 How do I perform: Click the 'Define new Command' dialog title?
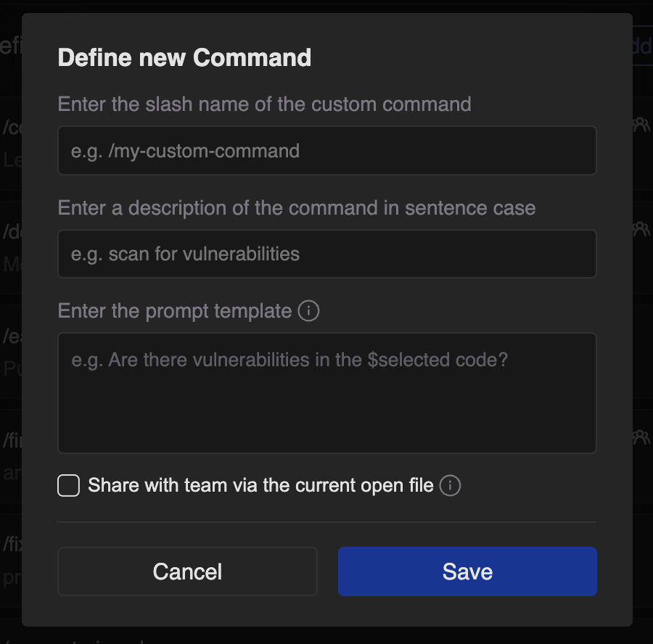coord(184,57)
